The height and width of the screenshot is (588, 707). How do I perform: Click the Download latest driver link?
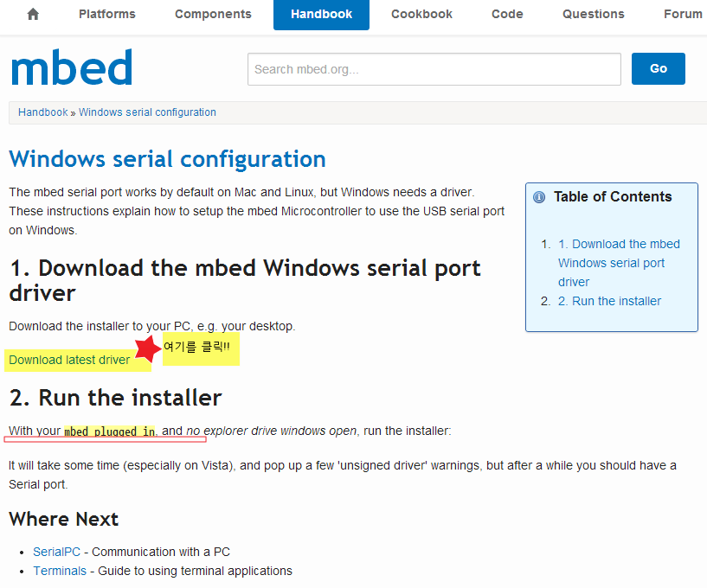coord(69,360)
